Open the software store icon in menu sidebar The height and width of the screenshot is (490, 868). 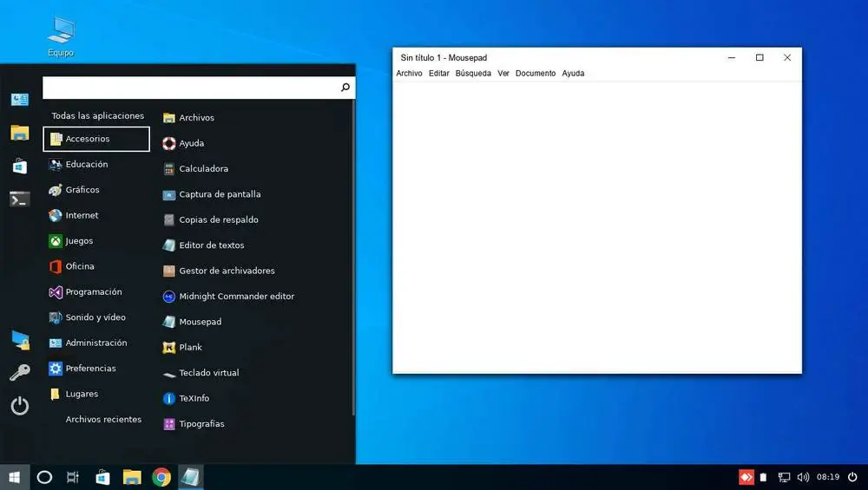[19, 166]
